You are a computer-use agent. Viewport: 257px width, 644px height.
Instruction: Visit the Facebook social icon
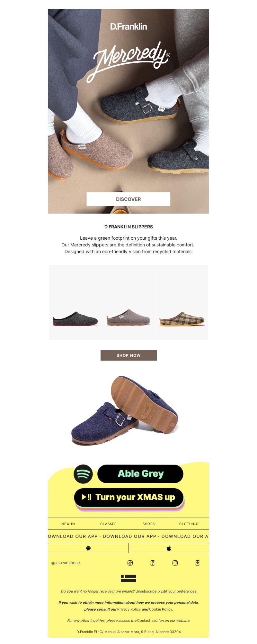pyautogui.click(x=153, y=563)
